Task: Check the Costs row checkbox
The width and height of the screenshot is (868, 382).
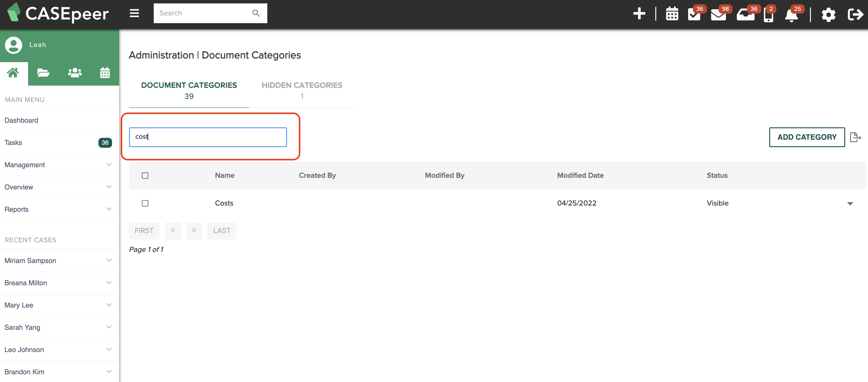Action: coord(145,203)
